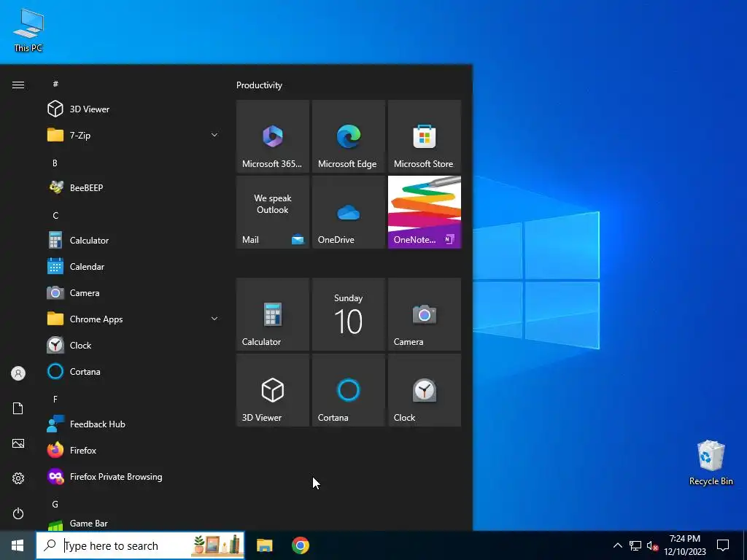Viewport: 747px width, 560px height.
Task: Open the Microsoft Store tile
Action: click(x=425, y=136)
